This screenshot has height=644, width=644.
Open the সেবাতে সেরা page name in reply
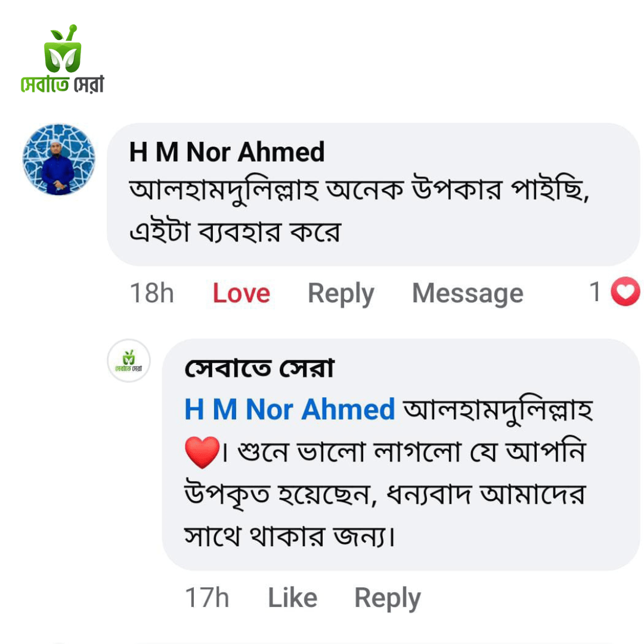click(x=259, y=370)
